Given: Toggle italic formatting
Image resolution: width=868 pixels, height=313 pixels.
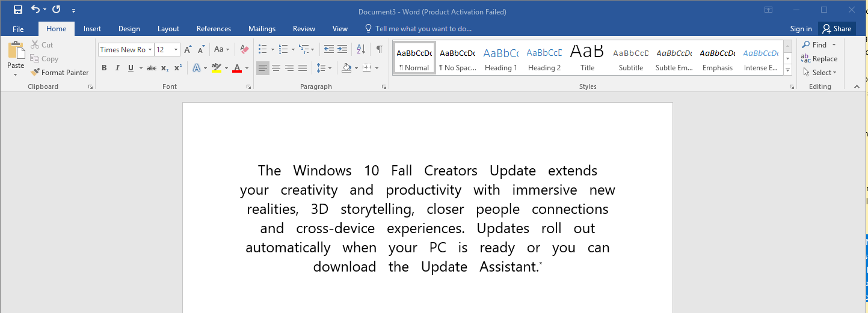Looking at the screenshot, I should point(117,68).
